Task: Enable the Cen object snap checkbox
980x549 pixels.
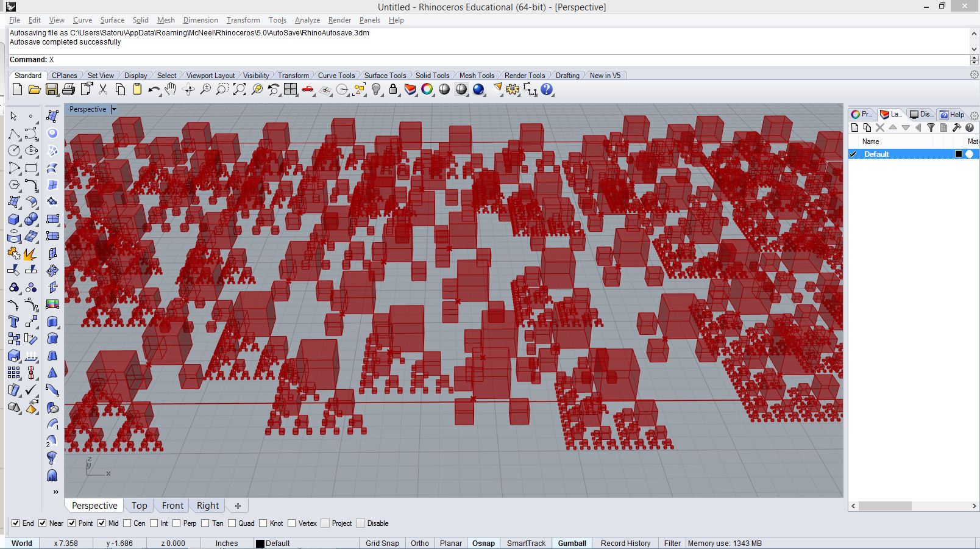Action: tap(127, 523)
